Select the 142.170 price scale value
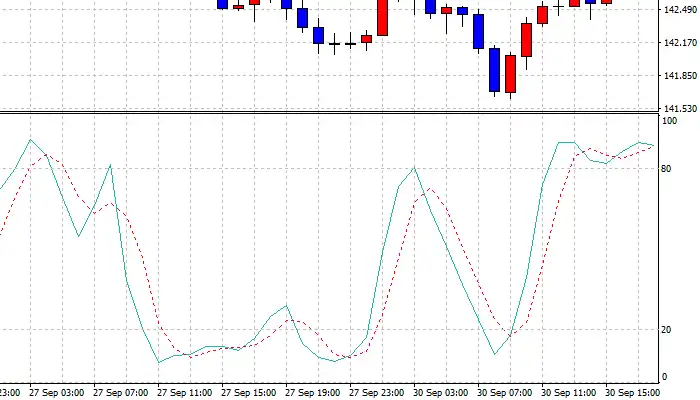 (679, 43)
